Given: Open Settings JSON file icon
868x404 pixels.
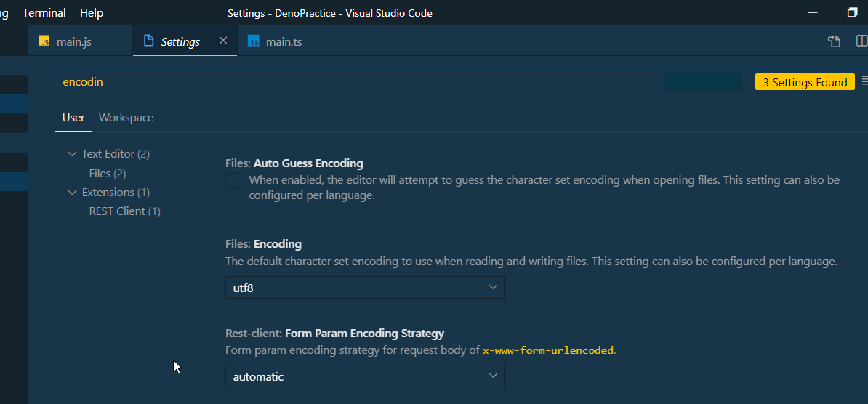Looking at the screenshot, I should (835, 41).
